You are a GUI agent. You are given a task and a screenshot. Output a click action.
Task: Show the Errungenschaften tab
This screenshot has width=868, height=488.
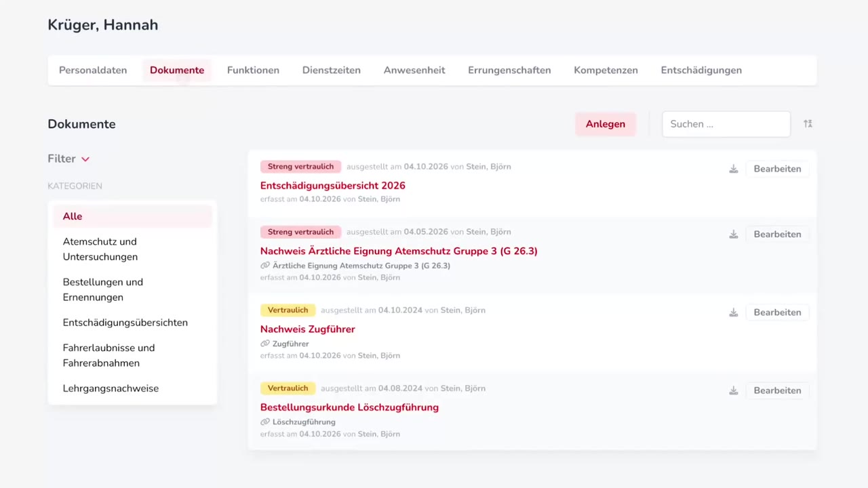click(509, 70)
